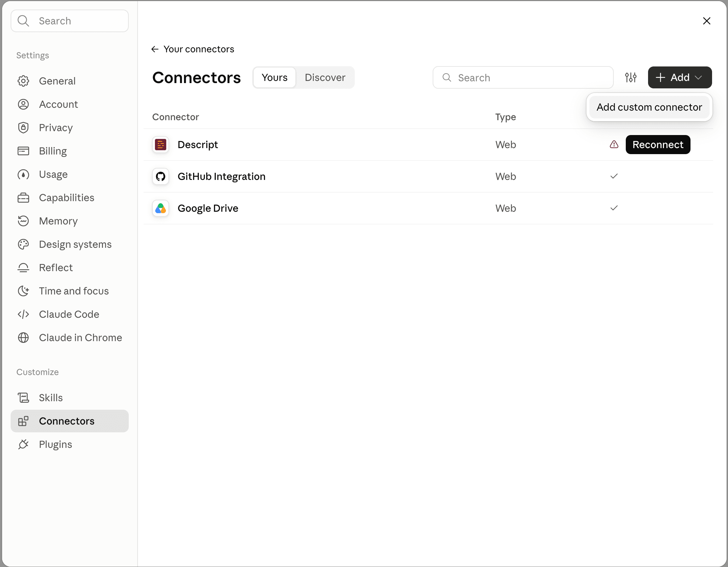Focus the sidebar Search field

coord(70,21)
